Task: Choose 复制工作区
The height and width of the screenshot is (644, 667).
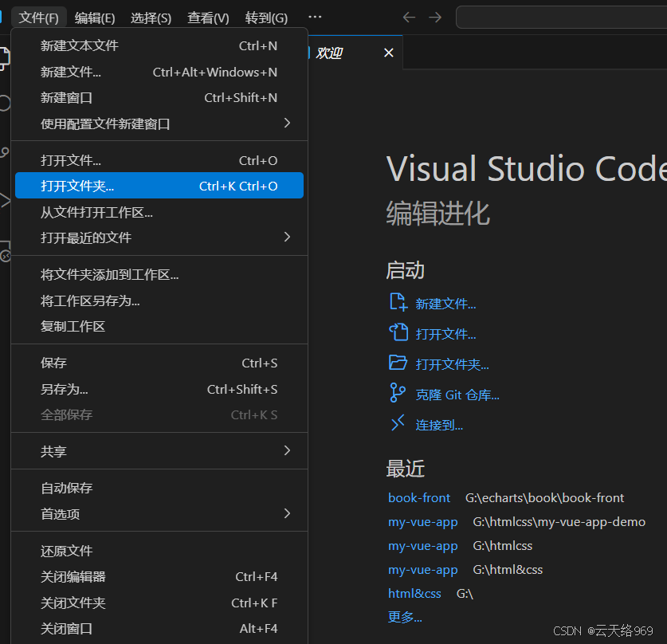Action: coord(159,326)
